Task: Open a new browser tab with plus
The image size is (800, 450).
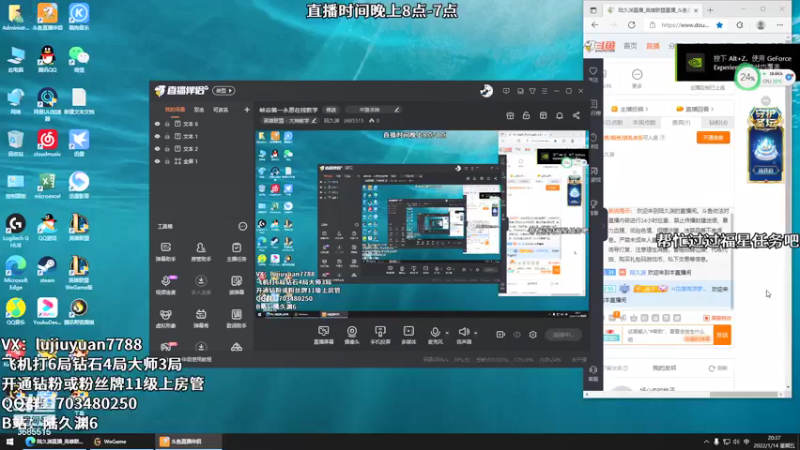Action: (710, 10)
